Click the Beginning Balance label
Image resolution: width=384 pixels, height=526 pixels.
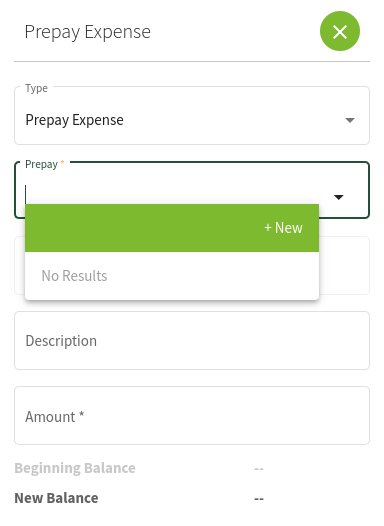tap(75, 468)
